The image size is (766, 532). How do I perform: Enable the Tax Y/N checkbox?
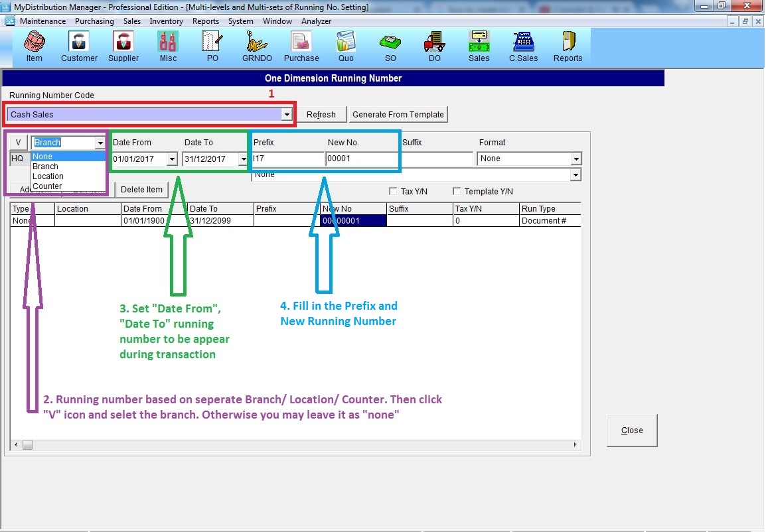click(x=394, y=192)
